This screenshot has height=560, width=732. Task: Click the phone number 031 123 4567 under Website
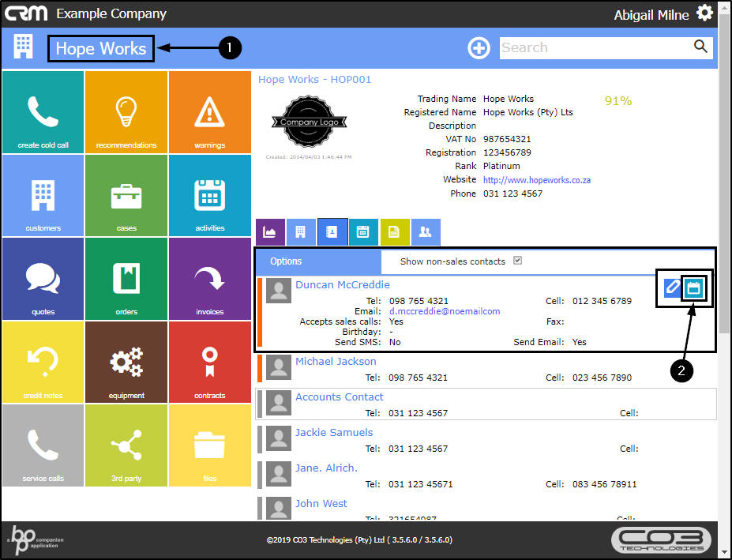pyautogui.click(x=512, y=194)
